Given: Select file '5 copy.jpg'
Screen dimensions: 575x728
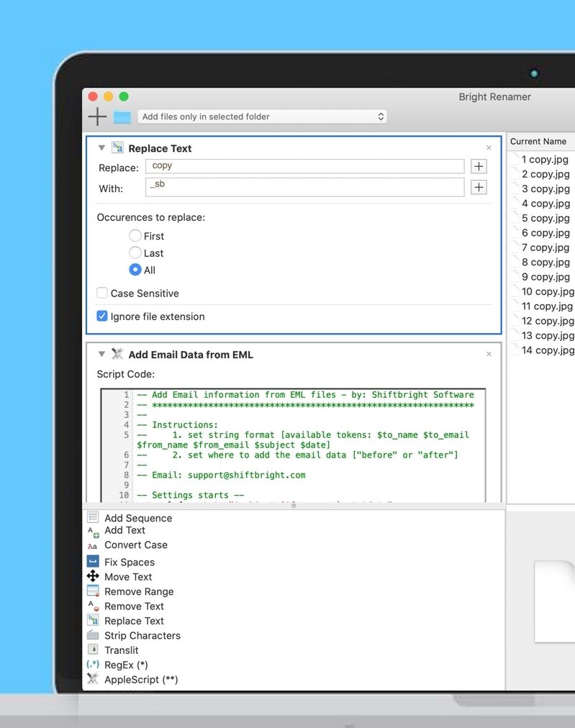Looking at the screenshot, I should pos(545,218).
